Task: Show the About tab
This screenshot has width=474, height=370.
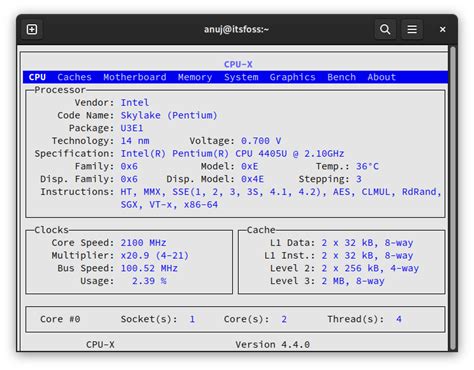Action: 382,77
